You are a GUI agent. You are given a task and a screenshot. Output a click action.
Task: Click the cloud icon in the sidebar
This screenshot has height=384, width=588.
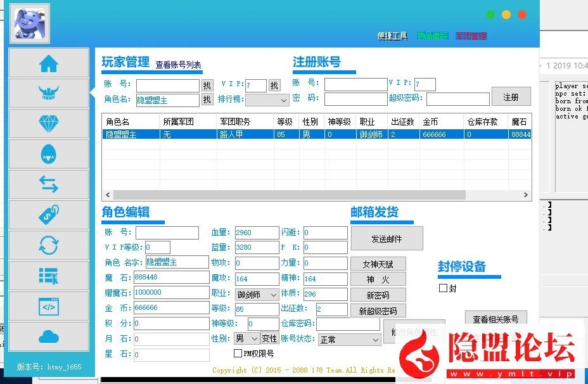click(x=49, y=336)
